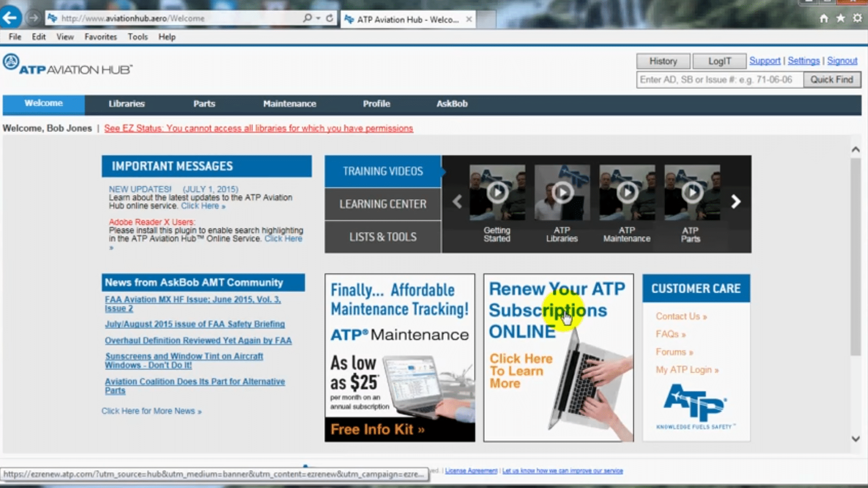Viewport: 868px width, 488px height.
Task: Click the Signout link
Action: [x=842, y=60]
